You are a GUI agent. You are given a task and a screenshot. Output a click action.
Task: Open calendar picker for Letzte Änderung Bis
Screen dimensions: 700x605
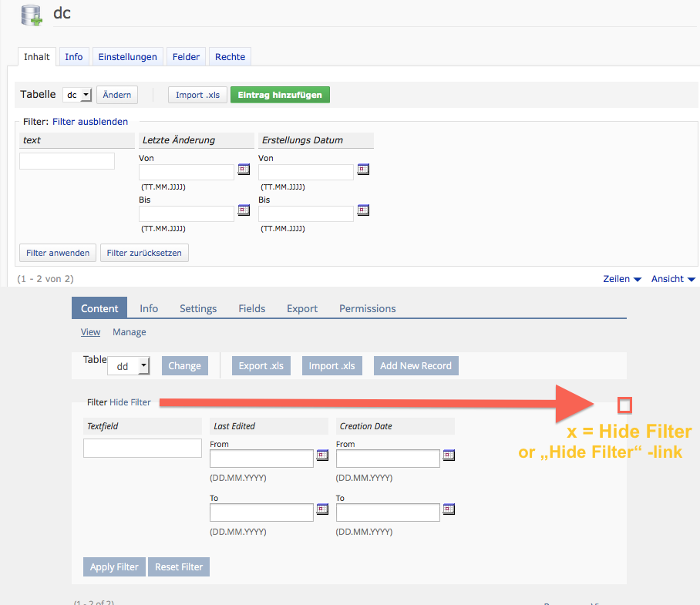click(x=244, y=210)
